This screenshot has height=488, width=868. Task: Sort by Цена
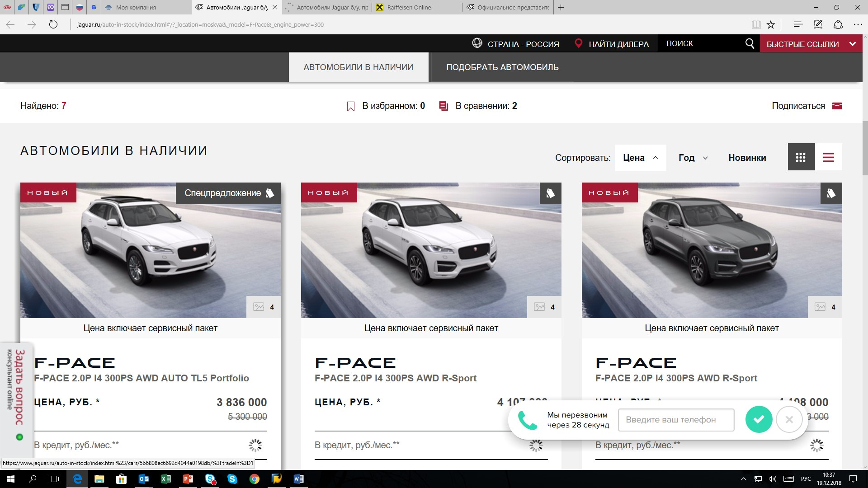coord(640,158)
